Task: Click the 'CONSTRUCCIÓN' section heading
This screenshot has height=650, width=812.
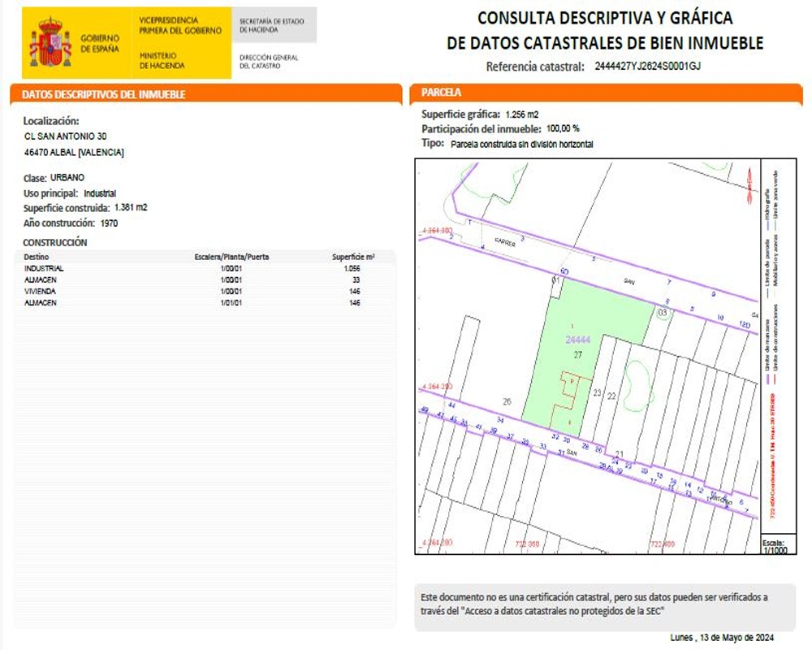Action: [x=55, y=243]
